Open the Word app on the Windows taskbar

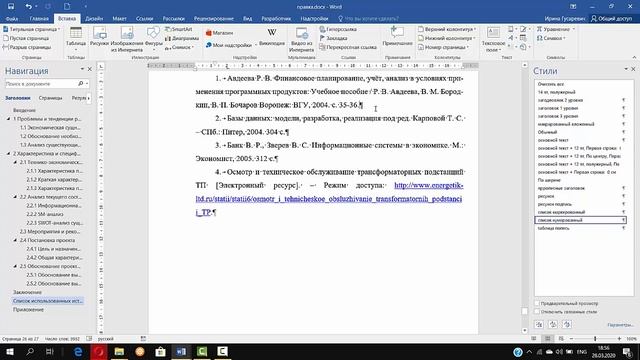point(181,351)
